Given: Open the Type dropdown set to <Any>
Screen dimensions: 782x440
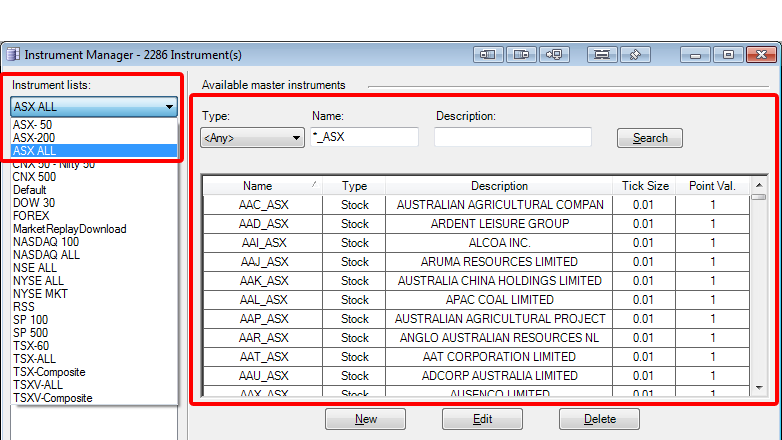Looking at the screenshot, I should pyautogui.click(x=252, y=138).
